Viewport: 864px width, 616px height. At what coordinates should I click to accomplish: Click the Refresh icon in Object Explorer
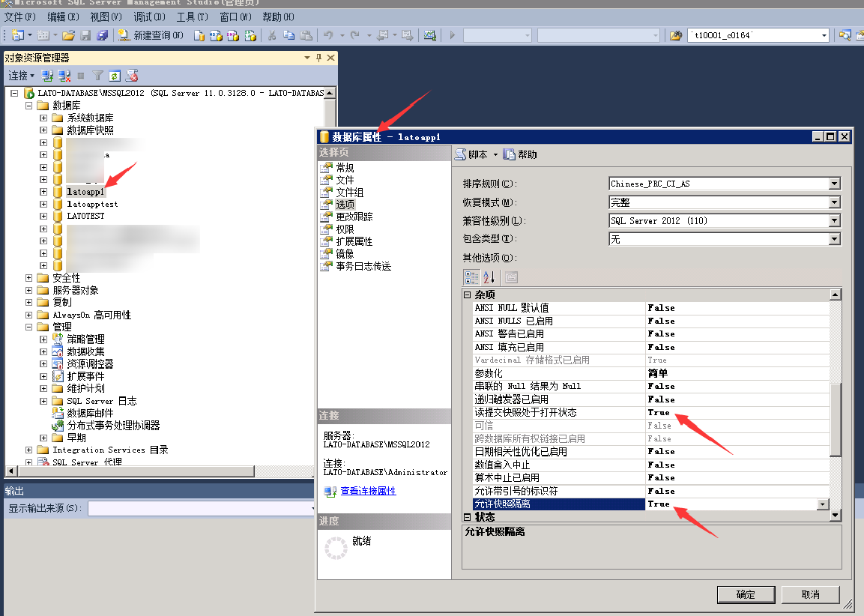(115, 76)
